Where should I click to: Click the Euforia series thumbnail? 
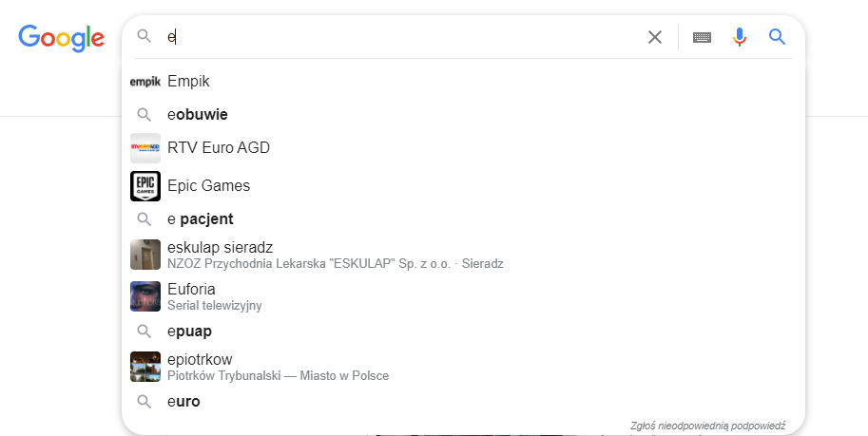tap(145, 296)
